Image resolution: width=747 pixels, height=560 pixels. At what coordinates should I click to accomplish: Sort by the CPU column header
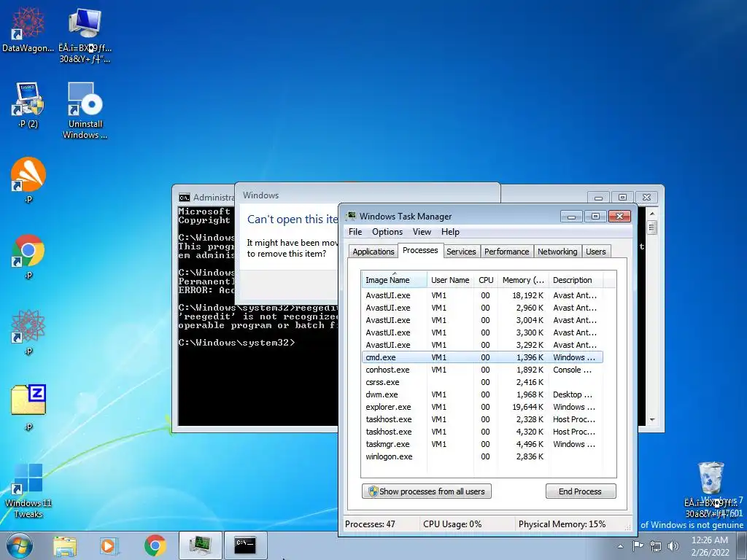coord(486,280)
